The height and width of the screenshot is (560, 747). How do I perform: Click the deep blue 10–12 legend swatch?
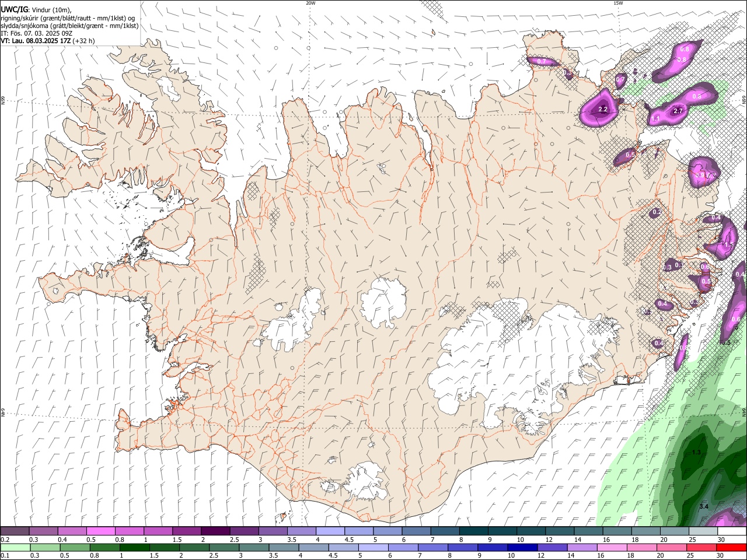[x=522, y=547]
